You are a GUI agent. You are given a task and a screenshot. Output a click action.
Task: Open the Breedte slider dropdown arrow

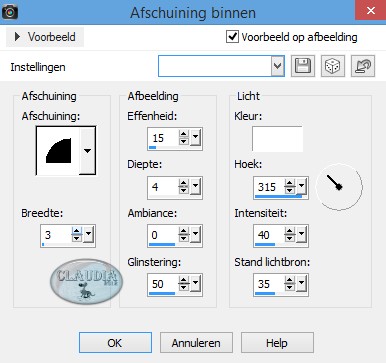click(x=88, y=235)
